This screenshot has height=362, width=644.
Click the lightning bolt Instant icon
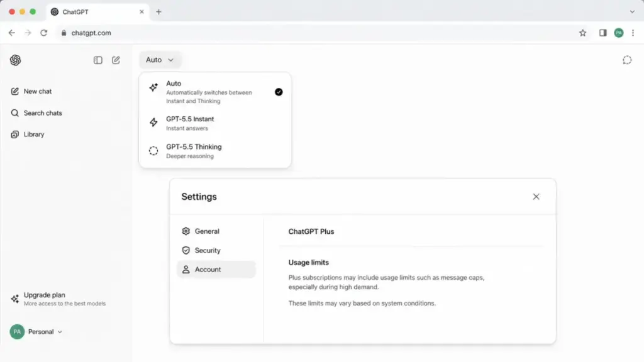pos(153,123)
